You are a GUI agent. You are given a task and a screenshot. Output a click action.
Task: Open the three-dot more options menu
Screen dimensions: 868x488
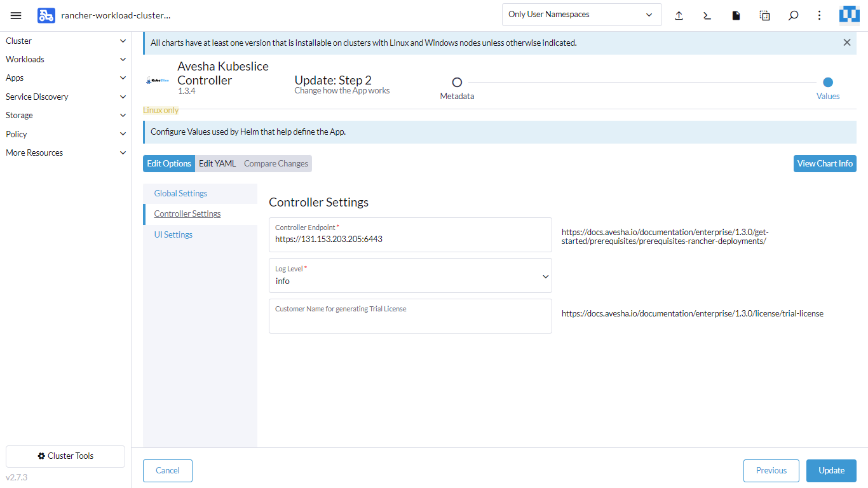(820, 15)
